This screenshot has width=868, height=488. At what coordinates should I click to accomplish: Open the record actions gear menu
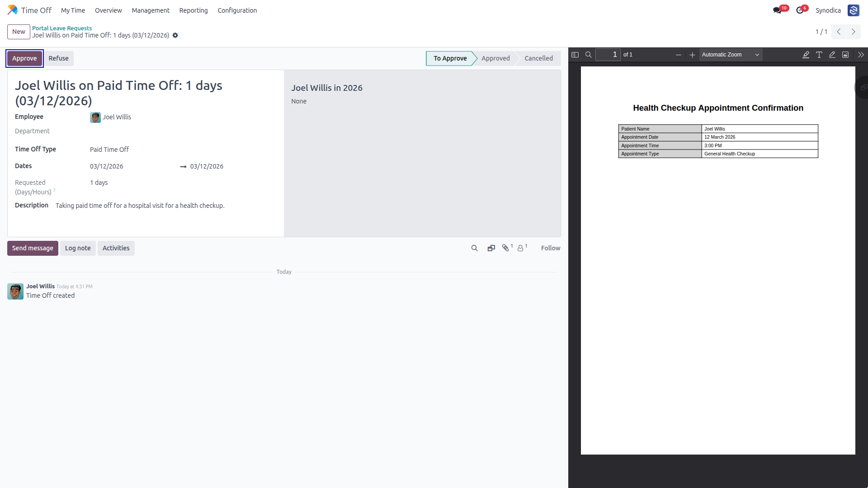tap(175, 35)
